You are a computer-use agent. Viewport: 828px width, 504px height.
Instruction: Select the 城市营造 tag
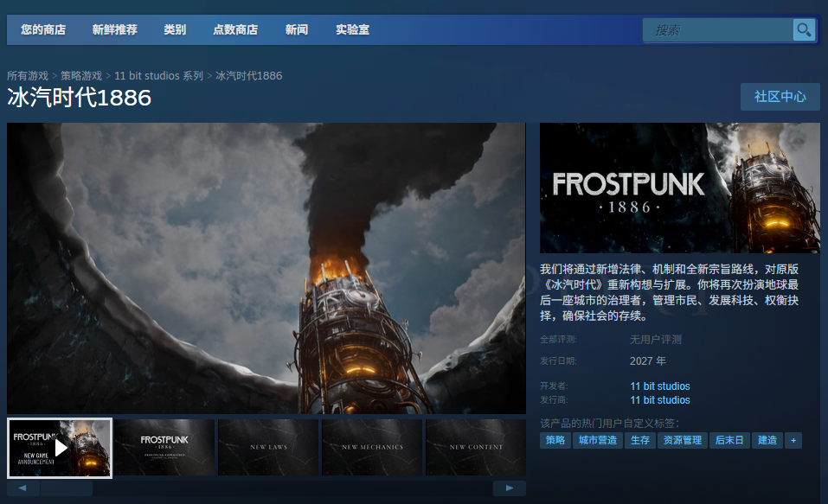597,440
